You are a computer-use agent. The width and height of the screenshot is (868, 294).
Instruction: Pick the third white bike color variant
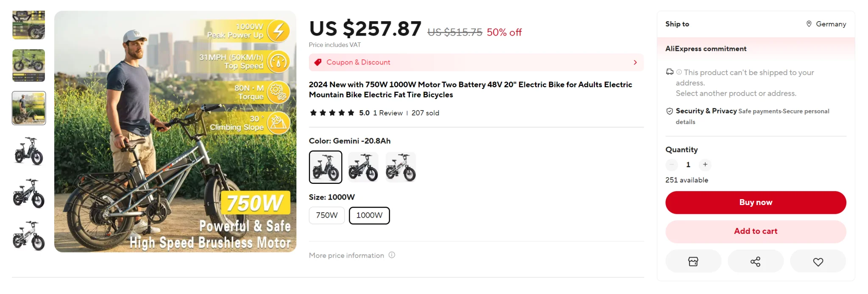[401, 167]
